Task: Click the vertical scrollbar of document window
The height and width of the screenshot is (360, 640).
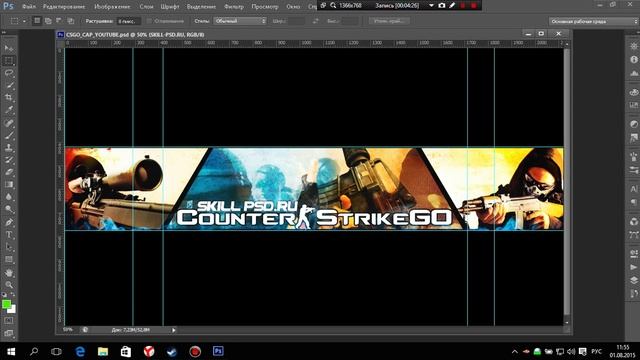Action: [x=567, y=181]
